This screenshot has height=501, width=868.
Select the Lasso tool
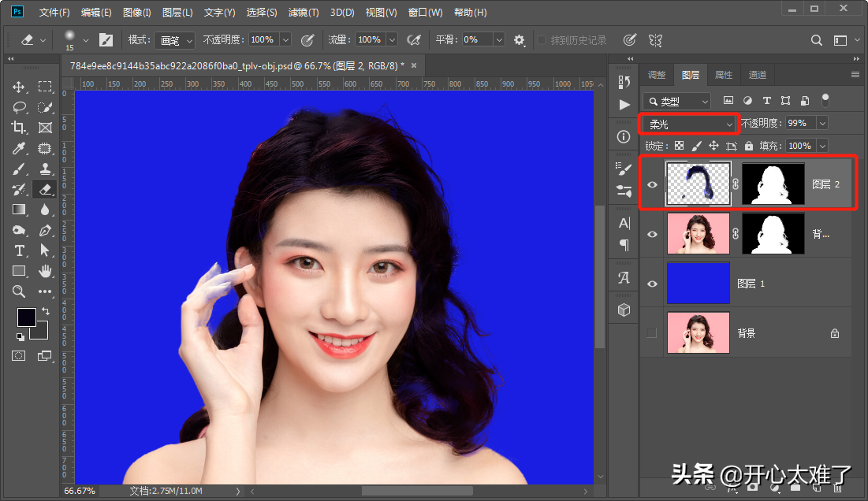tap(19, 107)
